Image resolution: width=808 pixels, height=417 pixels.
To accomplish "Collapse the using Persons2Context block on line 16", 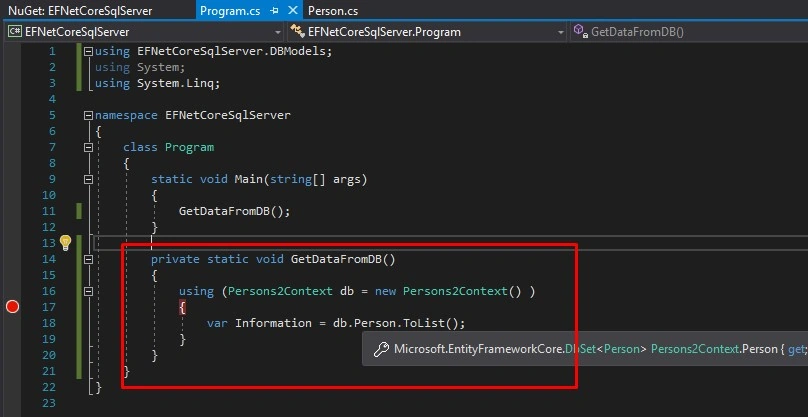I will coord(89,291).
